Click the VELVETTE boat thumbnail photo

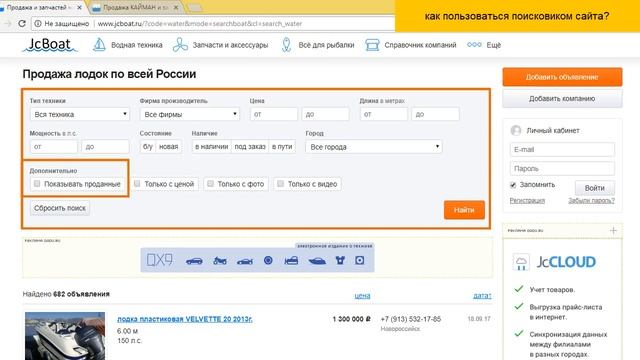click(65, 336)
